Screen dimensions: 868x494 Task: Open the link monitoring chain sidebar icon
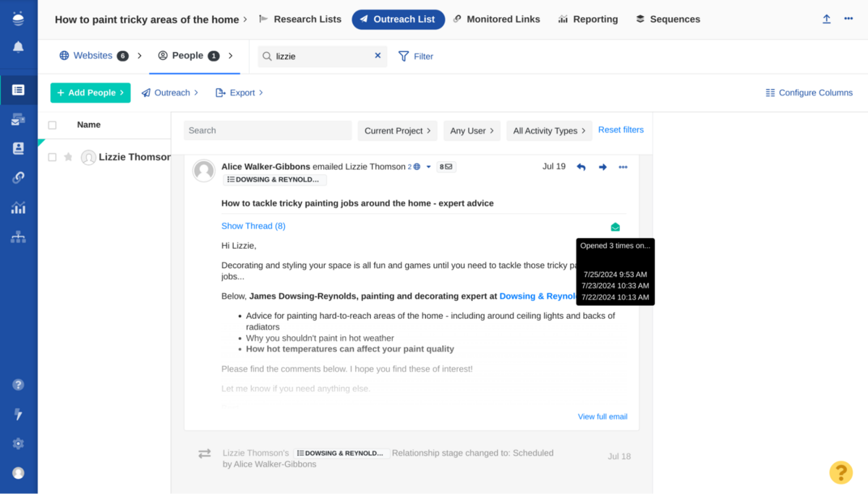[x=18, y=176]
